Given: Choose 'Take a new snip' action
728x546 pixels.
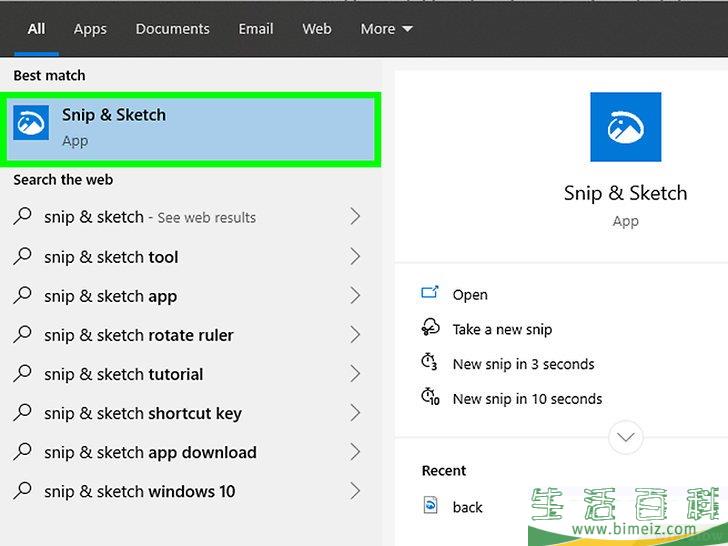Looking at the screenshot, I should click(502, 329).
